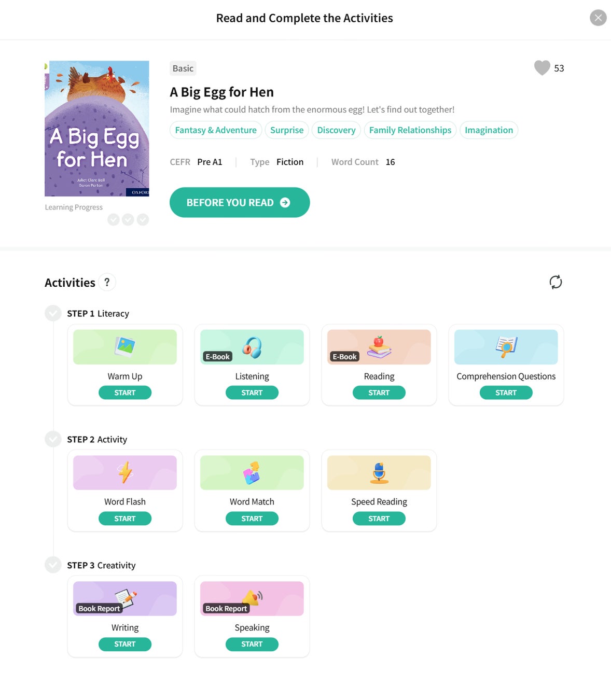Click the Word Match puzzle icon
The width and height of the screenshot is (611, 700).
pyautogui.click(x=252, y=472)
